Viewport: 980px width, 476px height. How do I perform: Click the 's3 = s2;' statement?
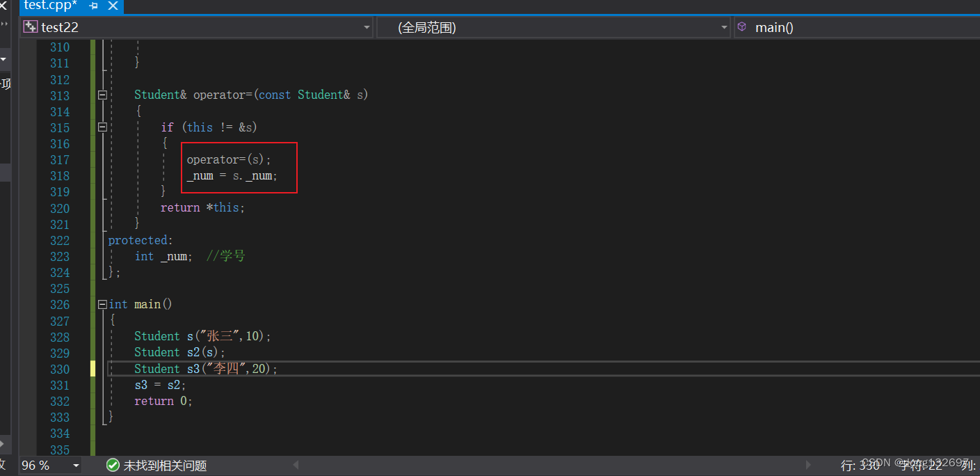(x=160, y=385)
